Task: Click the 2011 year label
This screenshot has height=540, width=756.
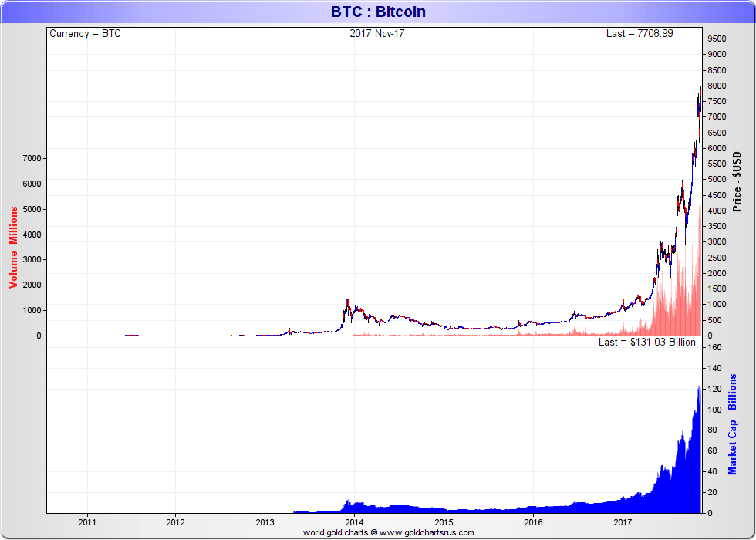Action: click(x=86, y=521)
